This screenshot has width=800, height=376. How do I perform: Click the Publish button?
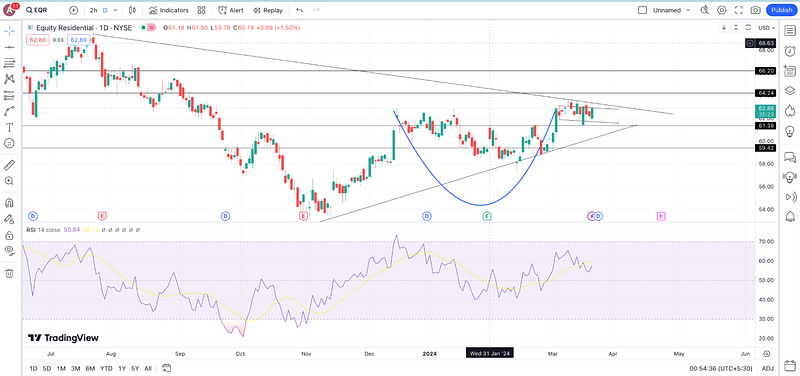pos(781,10)
